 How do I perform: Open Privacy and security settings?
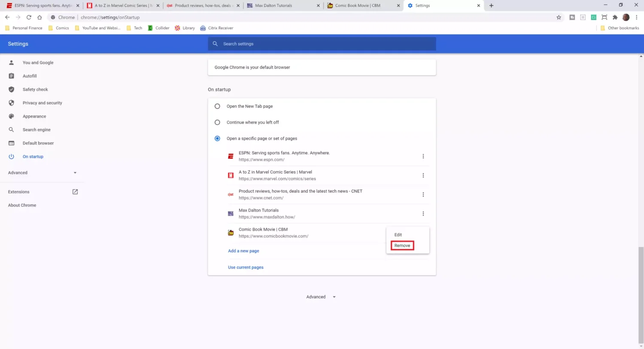click(x=42, y=103)
